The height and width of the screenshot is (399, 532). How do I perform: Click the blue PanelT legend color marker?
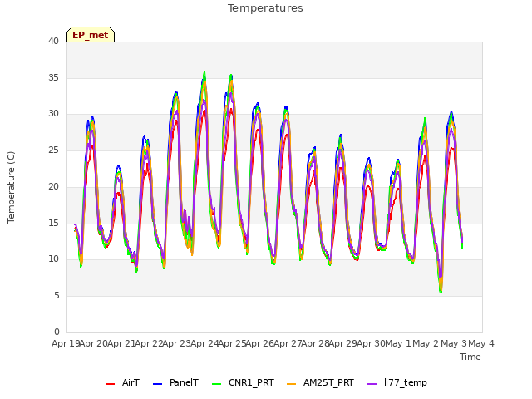(158, 384)
